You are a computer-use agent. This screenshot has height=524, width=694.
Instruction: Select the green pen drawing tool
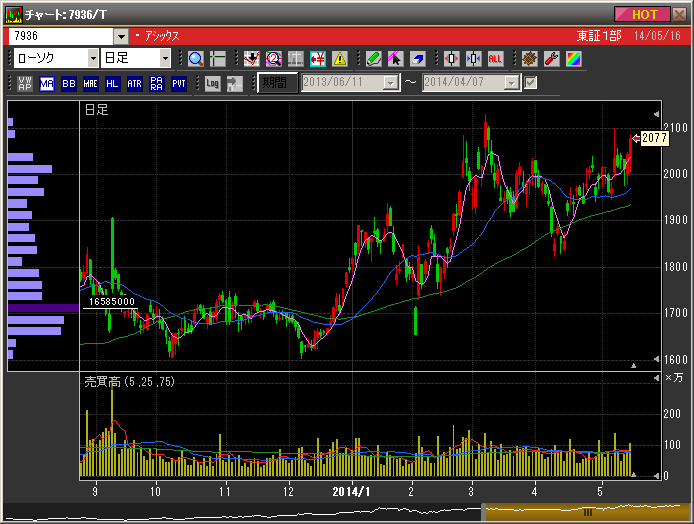click(374, 59)
